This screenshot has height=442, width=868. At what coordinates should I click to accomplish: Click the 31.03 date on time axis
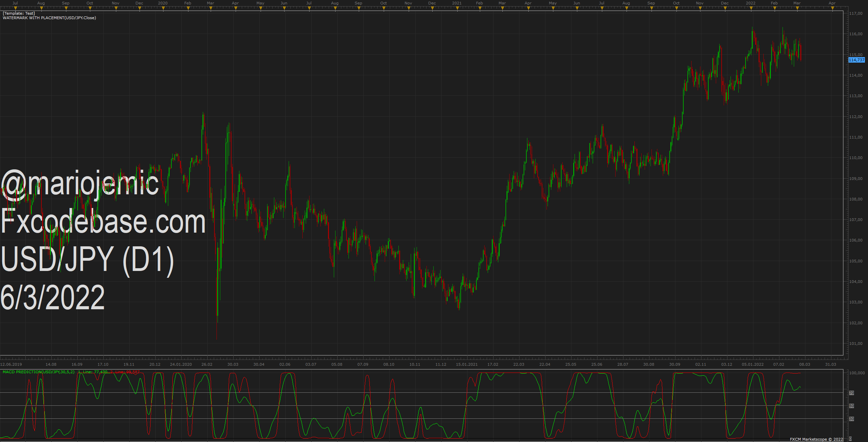click(x=831, y=364)
